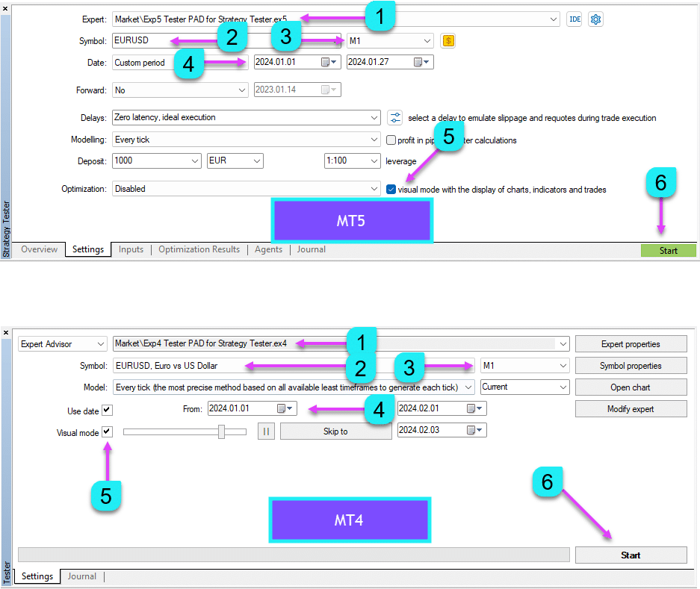Click the delay settings icon beside Delays
Screen dimensions: 700x589
tap(395, 117)
